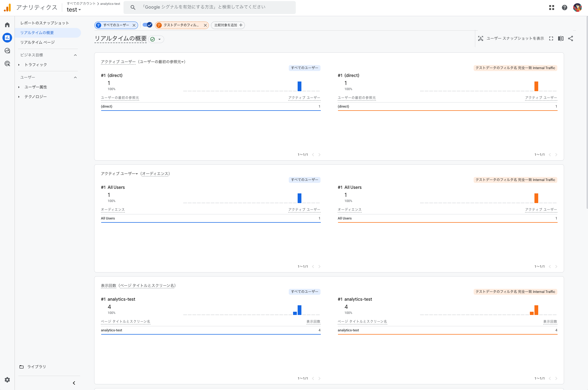Remove the すべてのユーザー filter chip
Image resolution: width=588 pixels, height=390 pixels.
point(134,25)
